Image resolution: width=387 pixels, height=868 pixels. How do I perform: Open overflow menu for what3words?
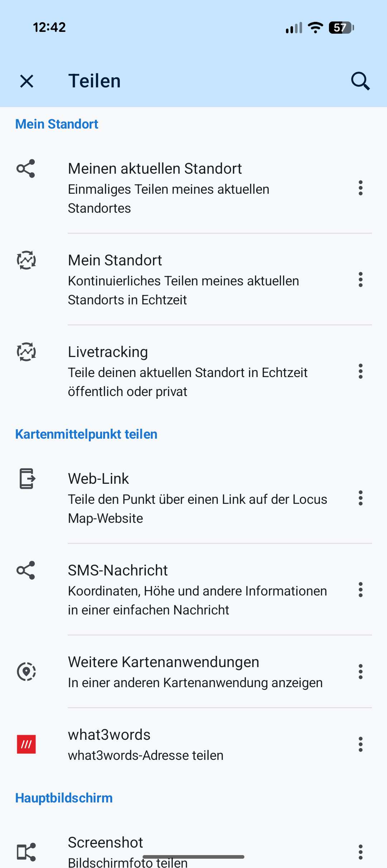pyautogui.click(x=360, y=744)
